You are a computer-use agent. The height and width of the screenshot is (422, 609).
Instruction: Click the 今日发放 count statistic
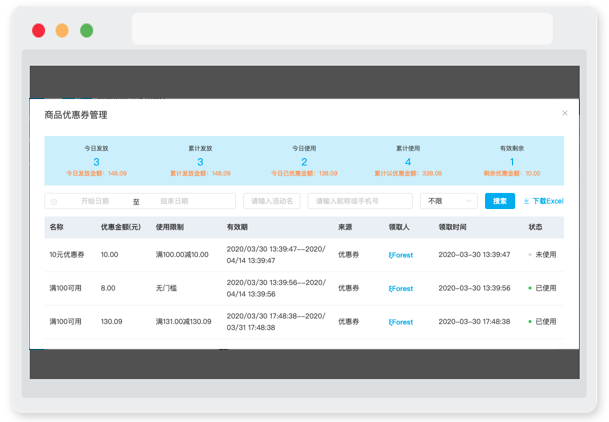[x=96, y=162]
